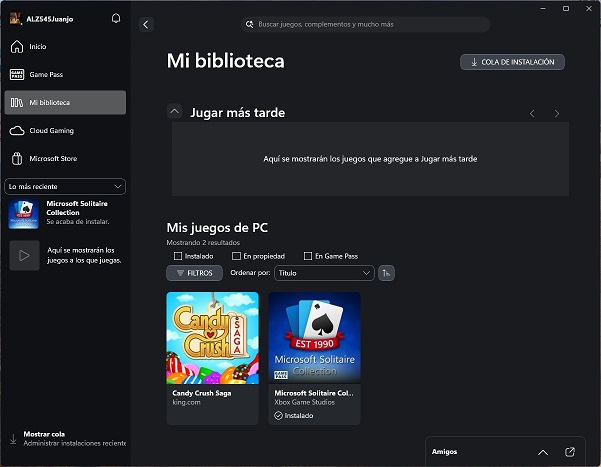Close the Xbox app window
Image resolution: width=601 pixels, height=467 pixels.
[589, 8]
